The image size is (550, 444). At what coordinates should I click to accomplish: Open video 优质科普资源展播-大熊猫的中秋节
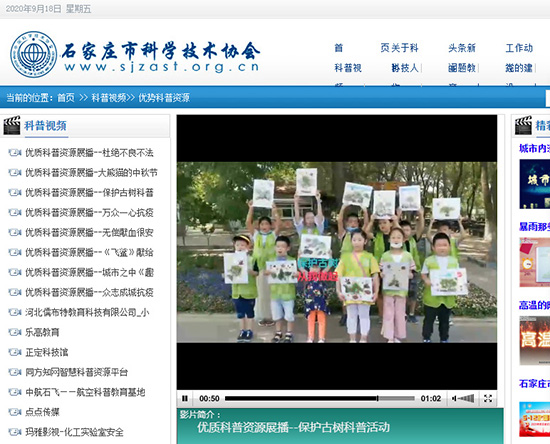click(91, 173)
